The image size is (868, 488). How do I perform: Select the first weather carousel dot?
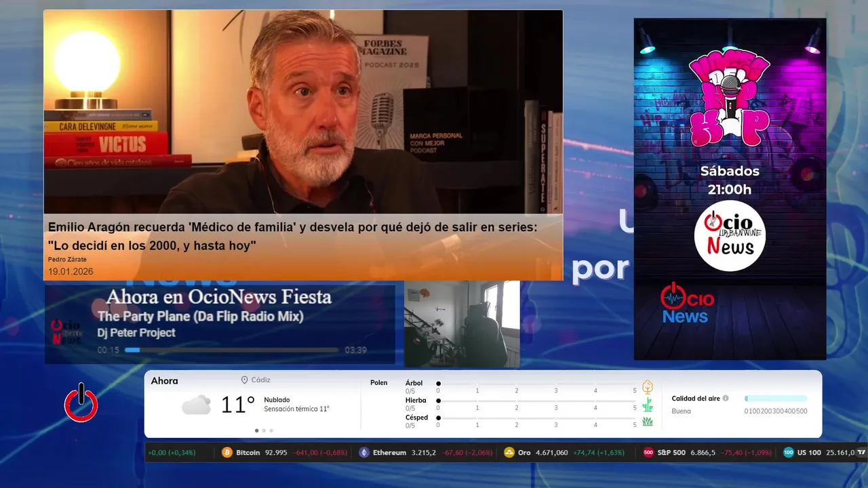click(x=256, y=430)
